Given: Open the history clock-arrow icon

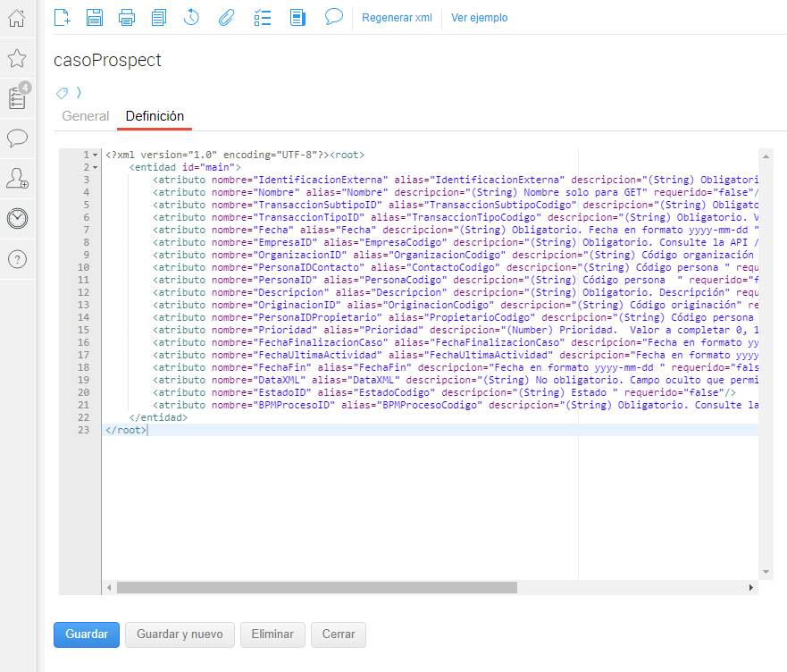Looking at the screenshot, I should coord(191,17).
